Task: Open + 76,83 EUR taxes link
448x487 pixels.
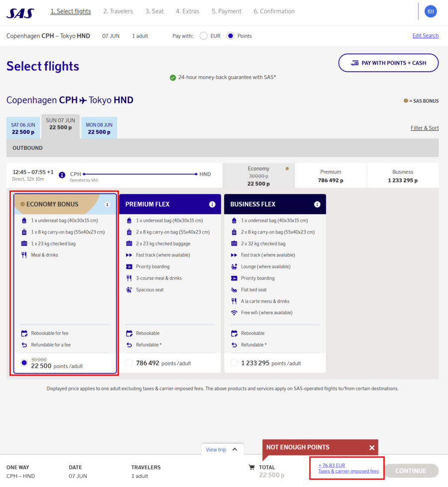Action: coord(332,465)
